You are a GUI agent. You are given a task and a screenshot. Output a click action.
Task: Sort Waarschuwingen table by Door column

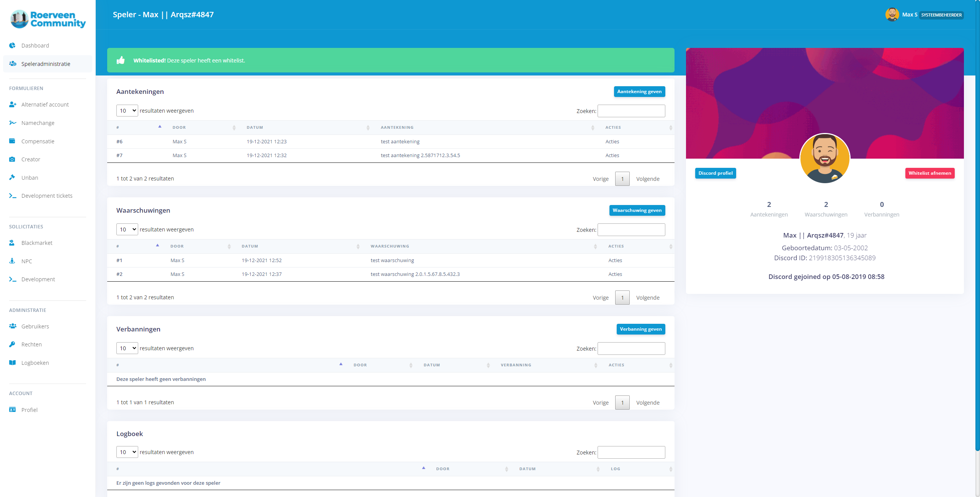click(x=177, y=246)
